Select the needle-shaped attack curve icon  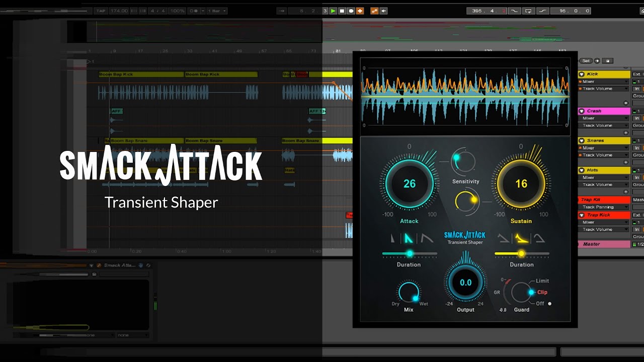tap(392, 238)
